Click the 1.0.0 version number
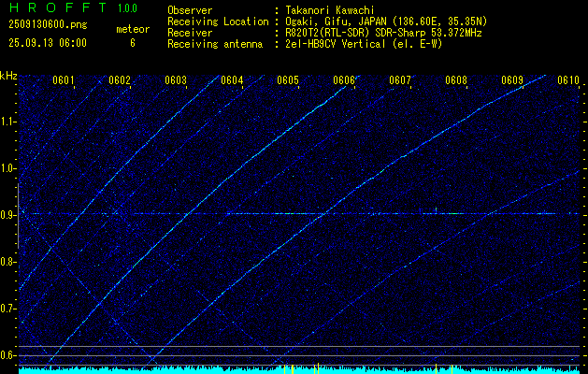Screen dimensions: 588x374 tap(127, 8)
